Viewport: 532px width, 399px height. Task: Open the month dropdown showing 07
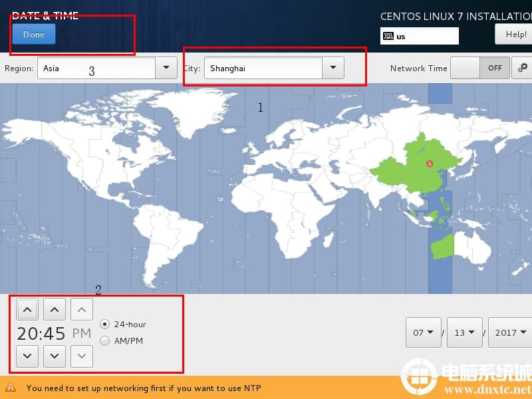point(424,332)
